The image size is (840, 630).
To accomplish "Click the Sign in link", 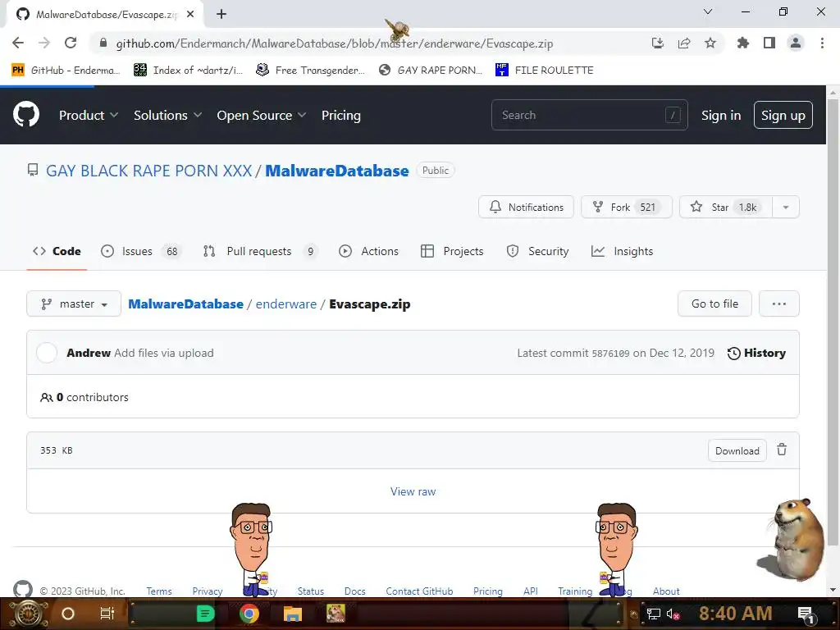I will (721, 115).
